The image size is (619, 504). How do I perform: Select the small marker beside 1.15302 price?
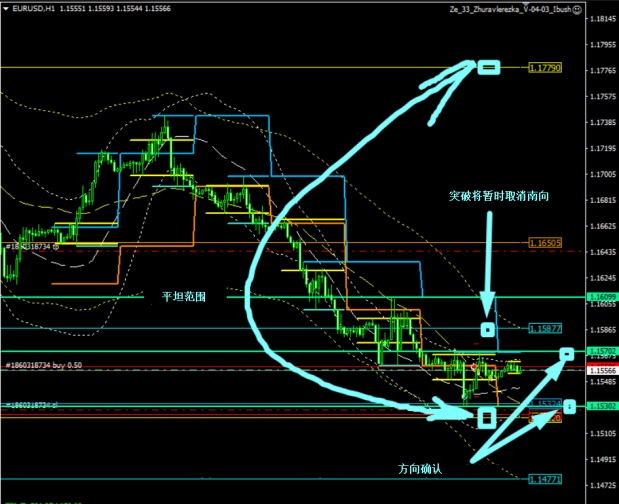point(568,406)
